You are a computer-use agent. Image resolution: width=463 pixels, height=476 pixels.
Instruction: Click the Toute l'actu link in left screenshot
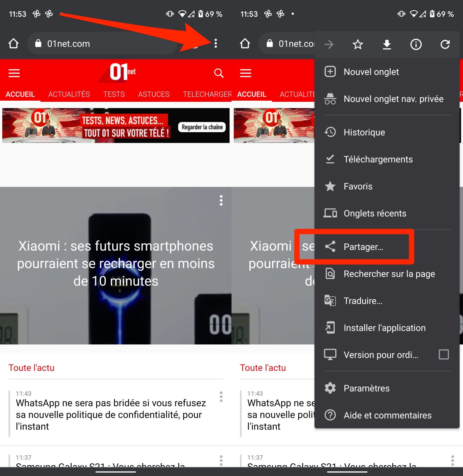point(31,368)
